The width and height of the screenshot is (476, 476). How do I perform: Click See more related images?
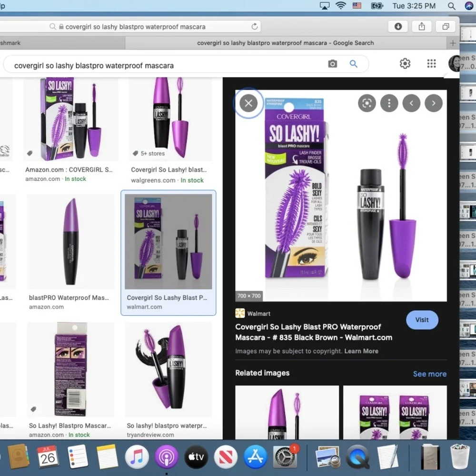tap(429, 374)
